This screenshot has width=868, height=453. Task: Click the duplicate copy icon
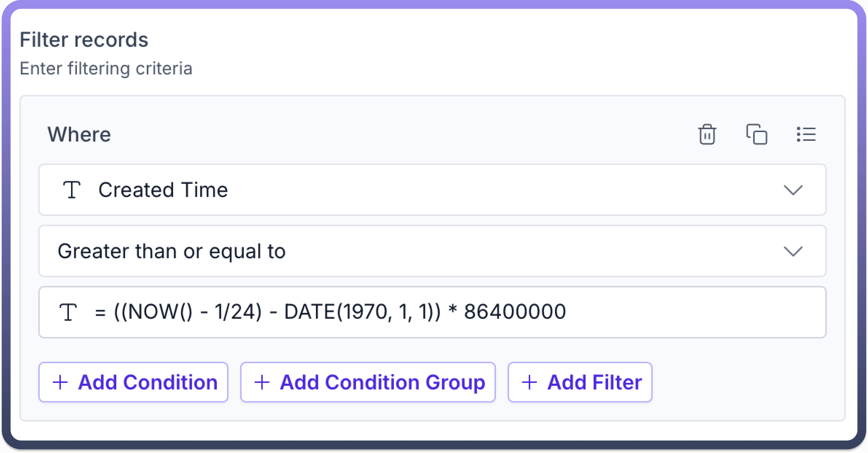(x=756, y=134)
